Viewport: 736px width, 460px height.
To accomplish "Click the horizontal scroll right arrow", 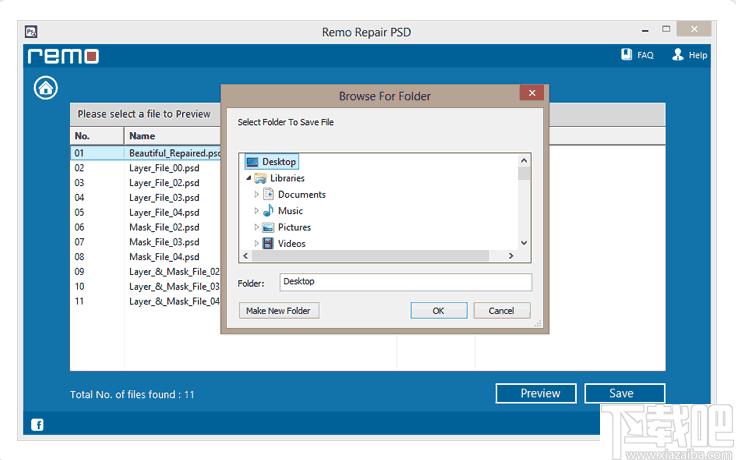I will [x=511, y=256].
